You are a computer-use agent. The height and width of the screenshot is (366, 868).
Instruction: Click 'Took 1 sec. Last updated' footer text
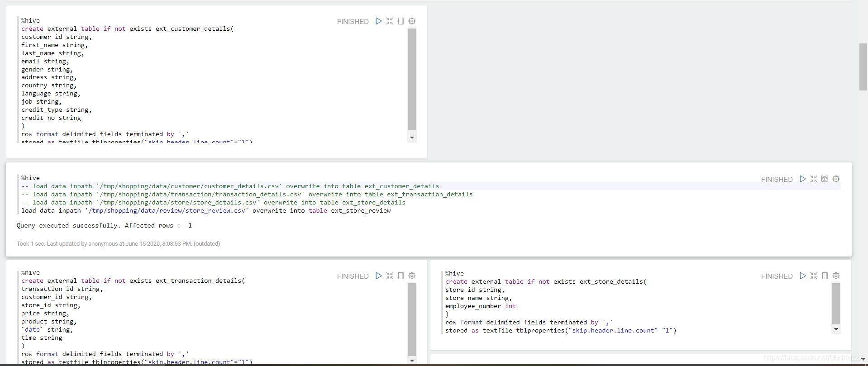[x=118, y=244]
